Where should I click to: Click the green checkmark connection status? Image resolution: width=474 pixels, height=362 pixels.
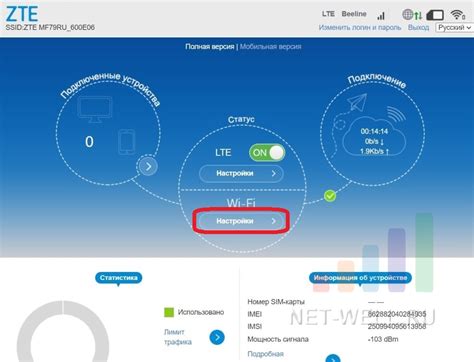pos(330,196)
